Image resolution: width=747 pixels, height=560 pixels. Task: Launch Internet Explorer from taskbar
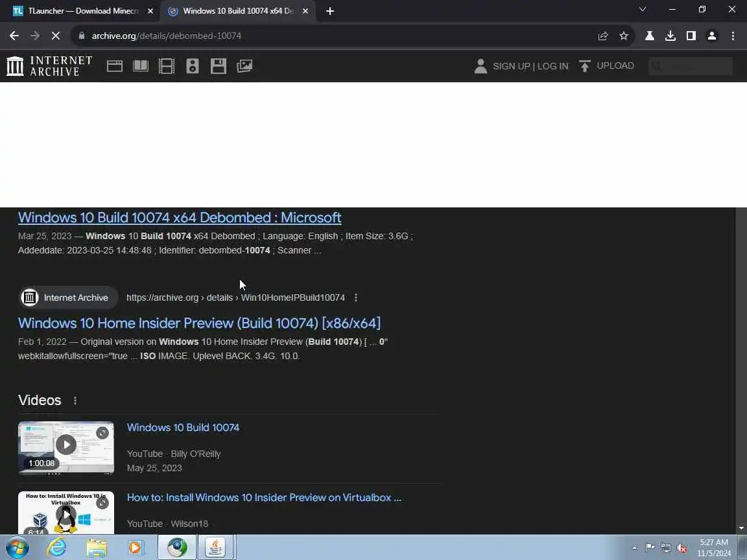point(56,547)
